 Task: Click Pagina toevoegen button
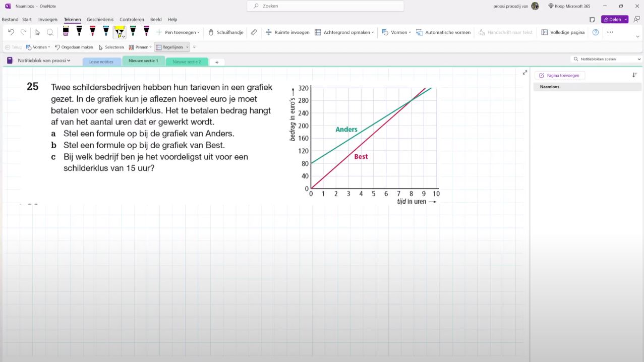pos(560,75)
